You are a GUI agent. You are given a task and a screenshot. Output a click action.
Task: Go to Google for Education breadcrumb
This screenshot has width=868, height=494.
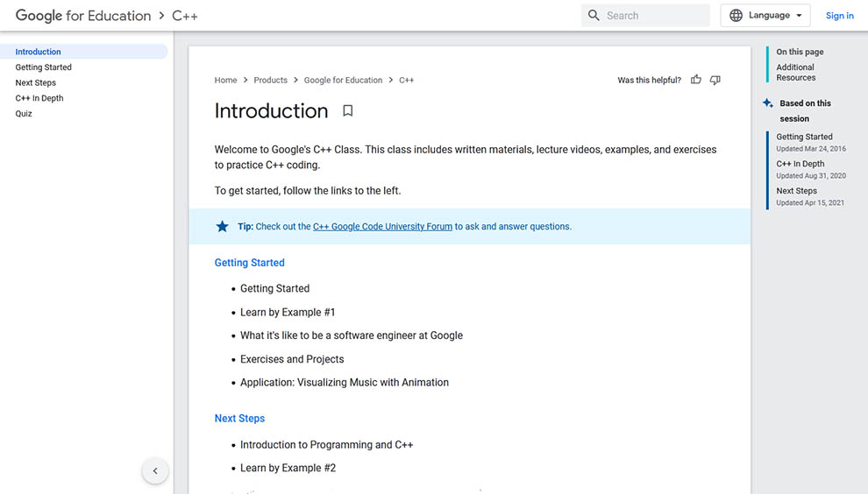[343, 81]
